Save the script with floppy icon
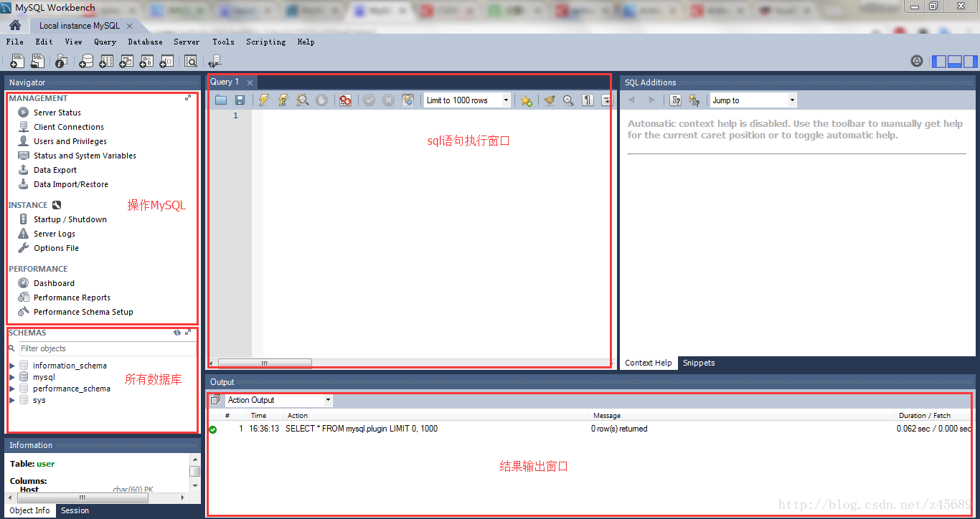 (x=240, y=100)
